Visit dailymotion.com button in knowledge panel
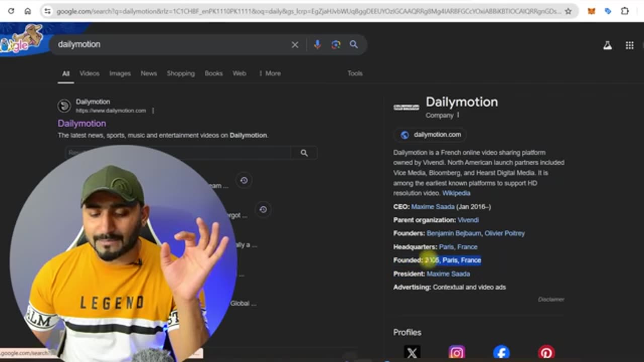The width and height of the screenshot is (644, 362). 431,135
